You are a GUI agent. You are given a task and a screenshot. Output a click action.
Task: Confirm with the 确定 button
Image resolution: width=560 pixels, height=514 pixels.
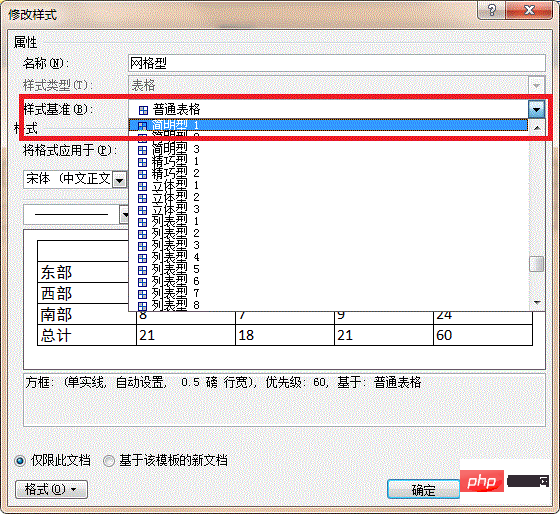[x=424, y=490]
